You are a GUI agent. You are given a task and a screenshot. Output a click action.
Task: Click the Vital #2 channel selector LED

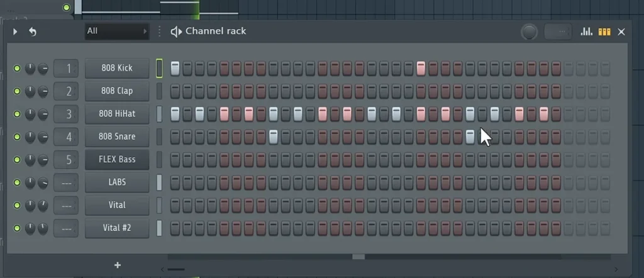pyautogui.click(x=159, y=228)
